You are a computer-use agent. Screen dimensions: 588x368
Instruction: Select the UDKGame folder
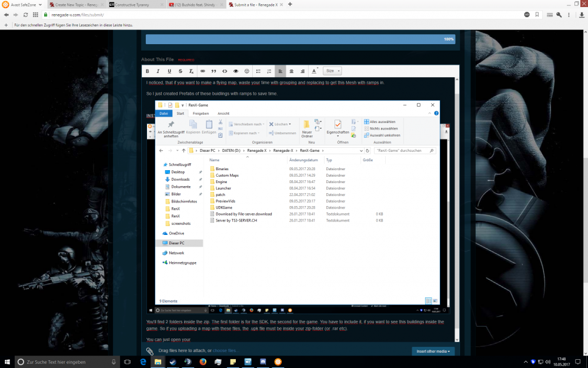coord(224,208)
